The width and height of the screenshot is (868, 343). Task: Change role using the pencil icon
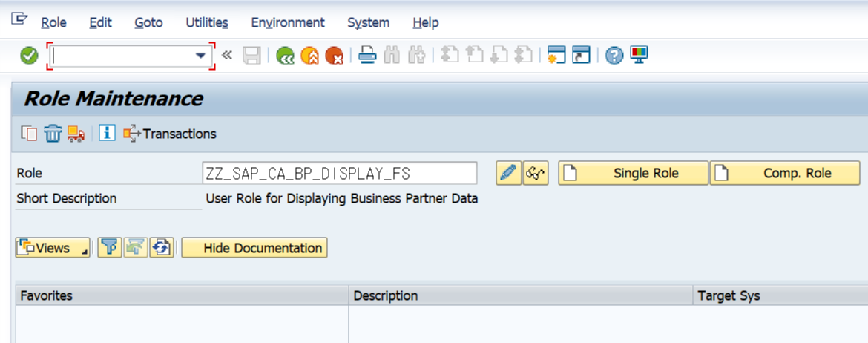508,173
